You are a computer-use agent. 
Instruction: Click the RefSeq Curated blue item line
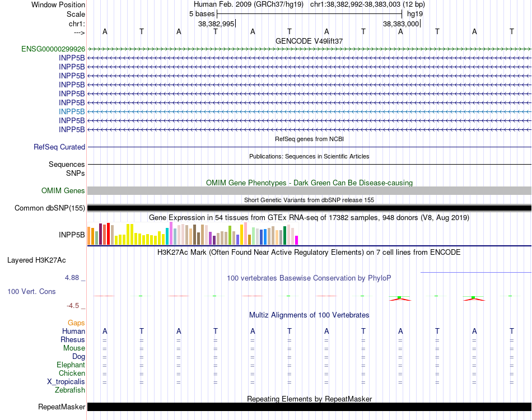[x=309, y=147]
